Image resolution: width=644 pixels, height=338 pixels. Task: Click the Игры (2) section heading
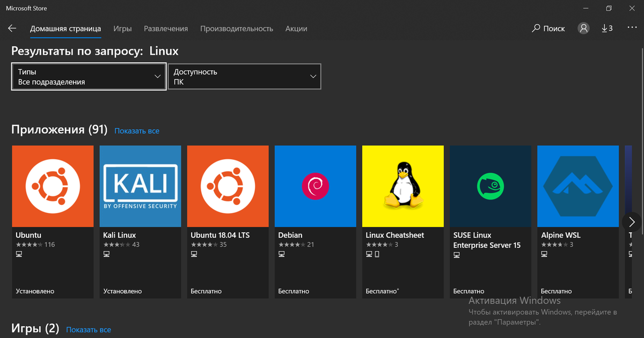[x=35, y=328]
